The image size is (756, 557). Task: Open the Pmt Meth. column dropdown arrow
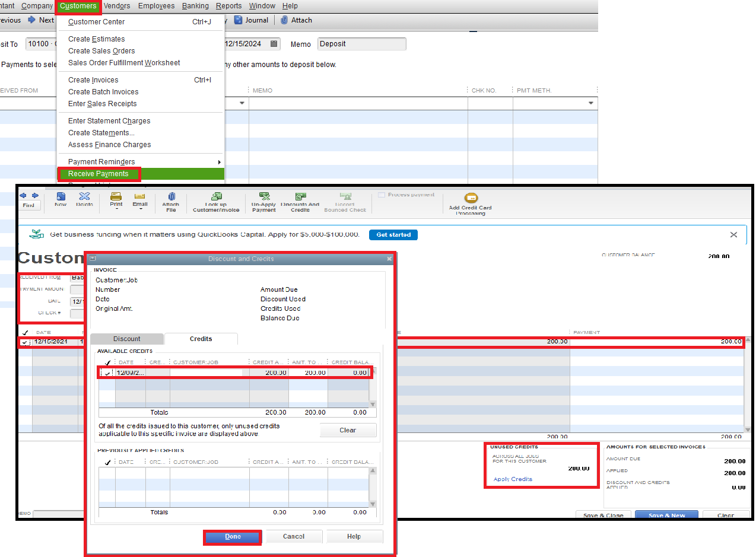pos(591,103)
